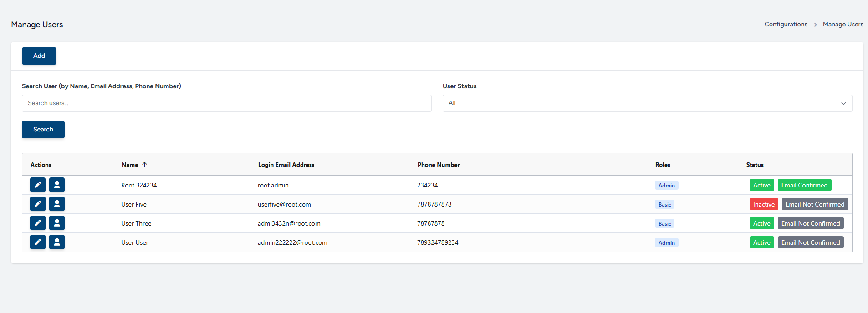
Task: Edit User User with the pencil icon
Action: pyautogui.click(x=38, y=242)
